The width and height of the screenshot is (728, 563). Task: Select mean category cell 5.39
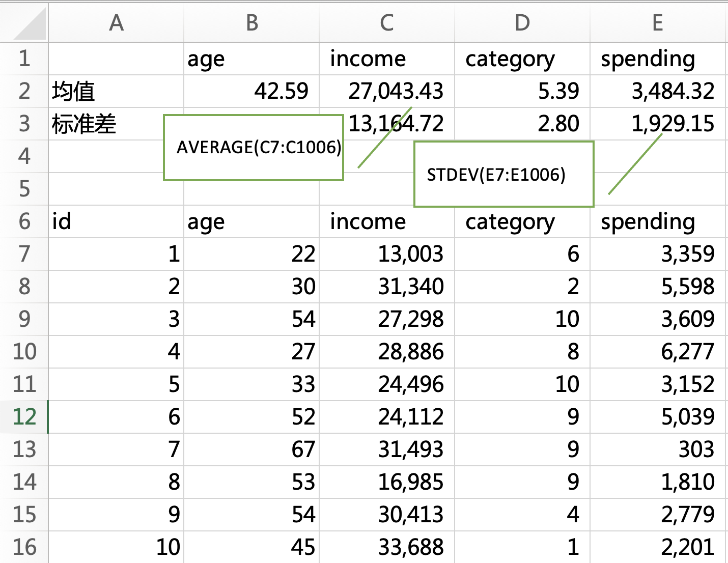(x=522, y=91)
